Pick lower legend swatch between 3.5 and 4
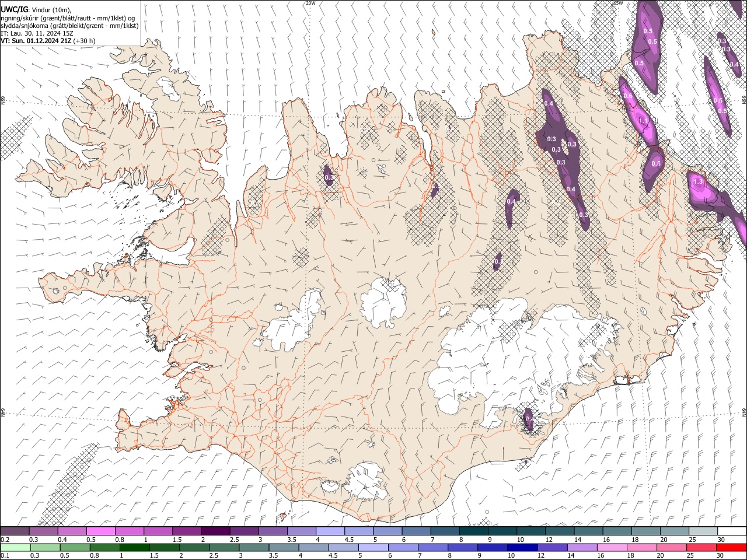Image resolution: width=747 pixels, height=560 pixels. click(283, 547)
